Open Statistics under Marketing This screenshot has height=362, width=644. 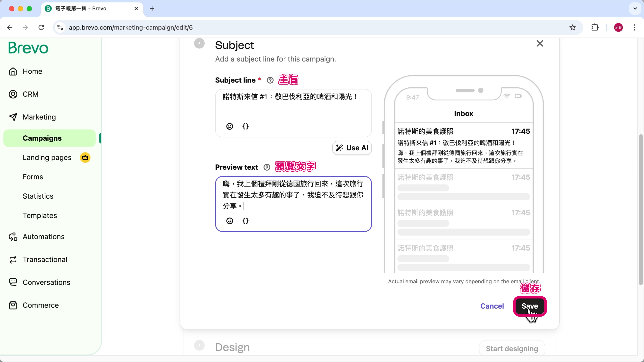pos(38,196)
